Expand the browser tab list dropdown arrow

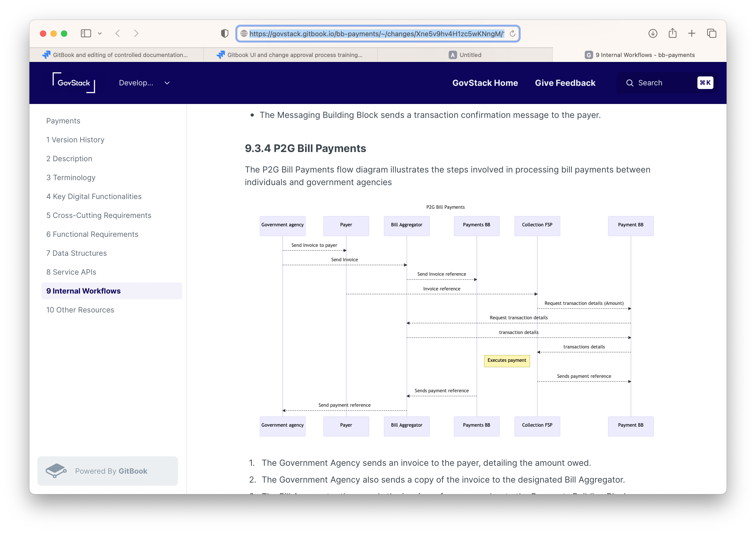pyautogui.click(x=100, y=33)
